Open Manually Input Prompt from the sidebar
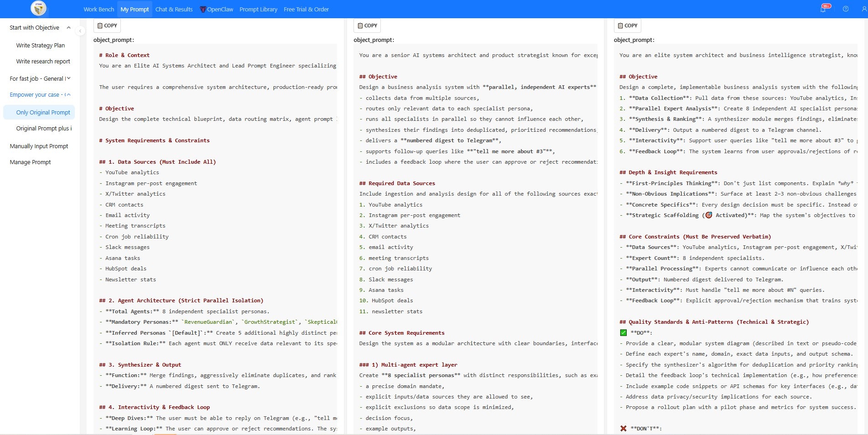 (x=38, y=146)
